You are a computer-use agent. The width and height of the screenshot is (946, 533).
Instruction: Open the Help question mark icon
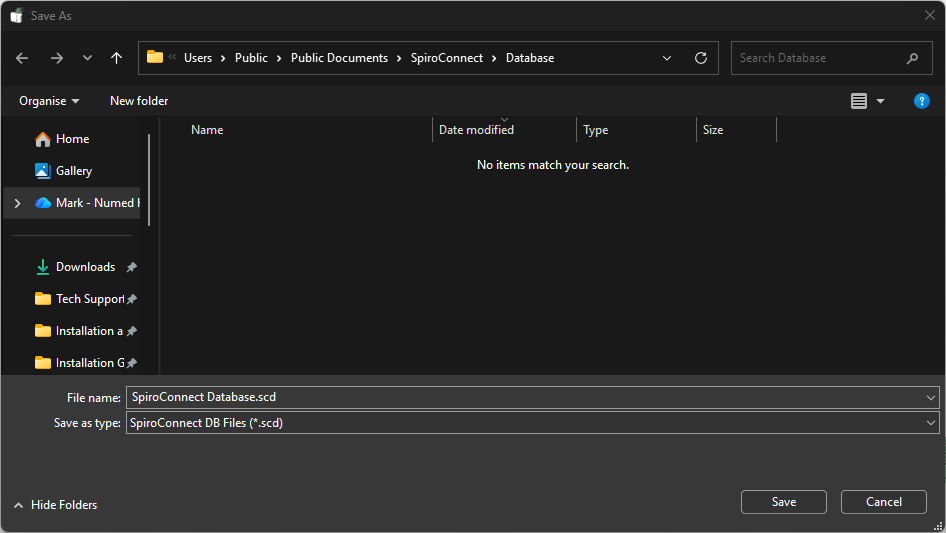pyautogui.click(x=922, y=101)
